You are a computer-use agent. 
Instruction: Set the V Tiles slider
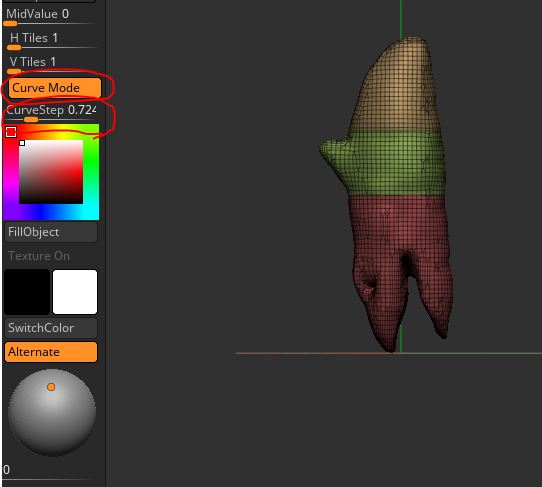(52, 64)
